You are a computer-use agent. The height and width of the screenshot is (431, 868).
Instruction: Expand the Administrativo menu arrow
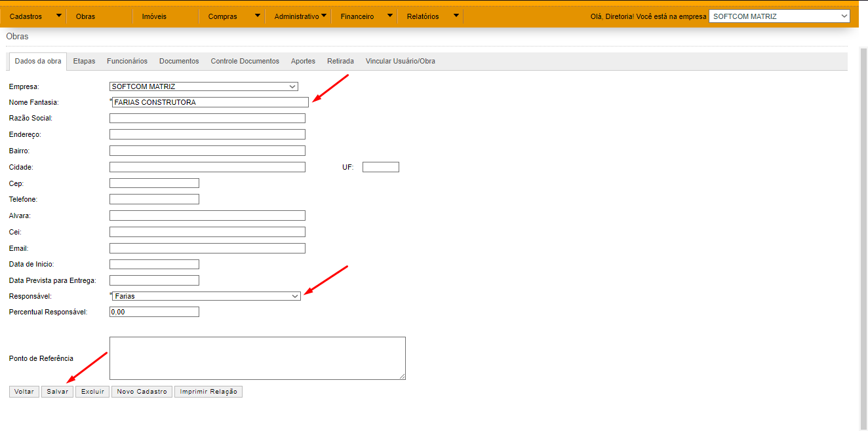[x=324, y=16]
